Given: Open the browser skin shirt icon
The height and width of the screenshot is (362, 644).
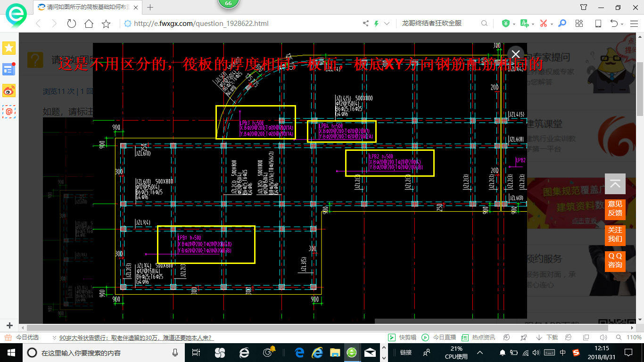Looking at the screenshot, I should tap(584, 7).
